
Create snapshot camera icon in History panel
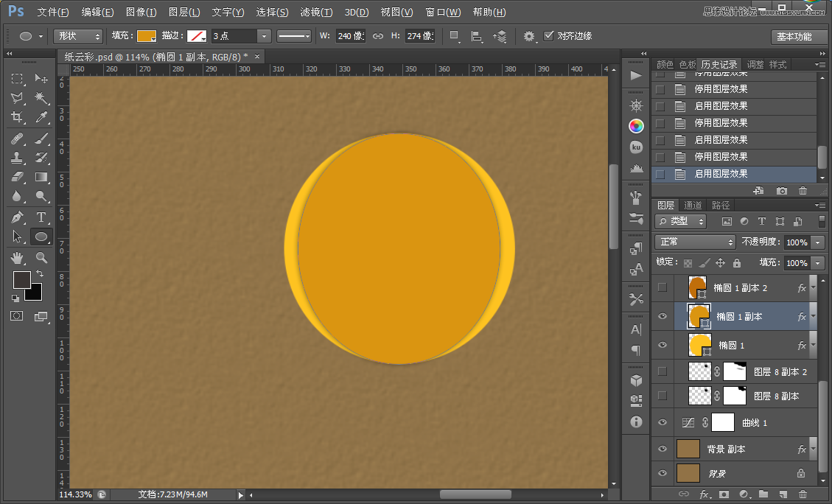(782, 191)
